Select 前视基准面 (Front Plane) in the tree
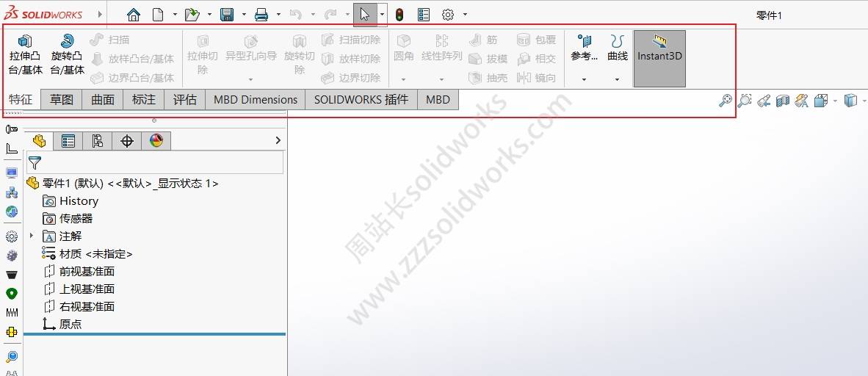The height and width of the screenshot is (376, 868). tap(87, 271)
